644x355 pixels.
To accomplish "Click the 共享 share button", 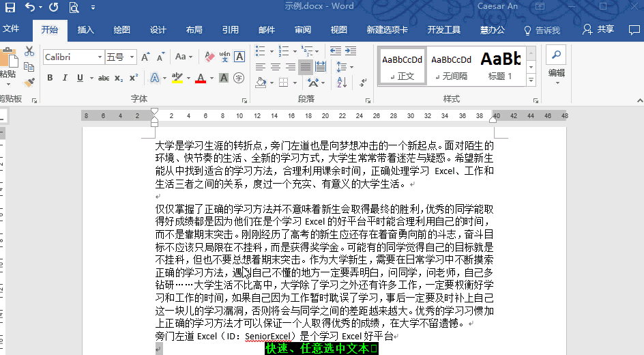I will pyautogui.click(x=598, y=29).
